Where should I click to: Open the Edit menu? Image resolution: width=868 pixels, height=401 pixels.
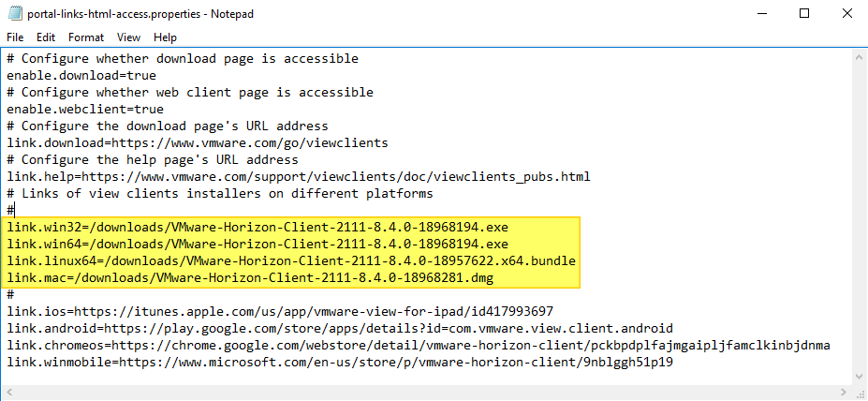pos(46,37)
